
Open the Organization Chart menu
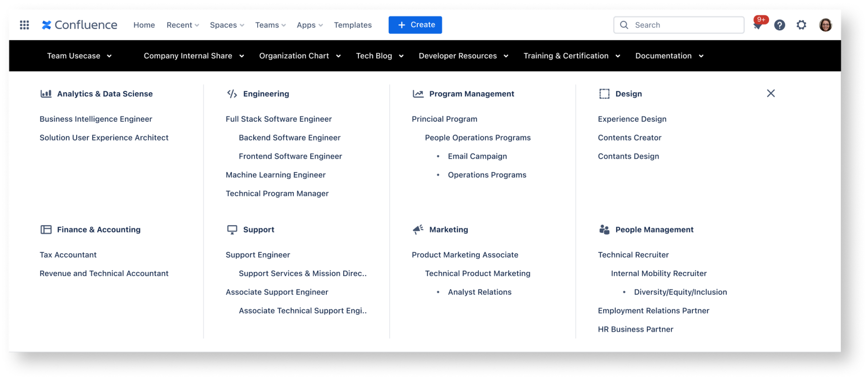[x=300, y=56]
